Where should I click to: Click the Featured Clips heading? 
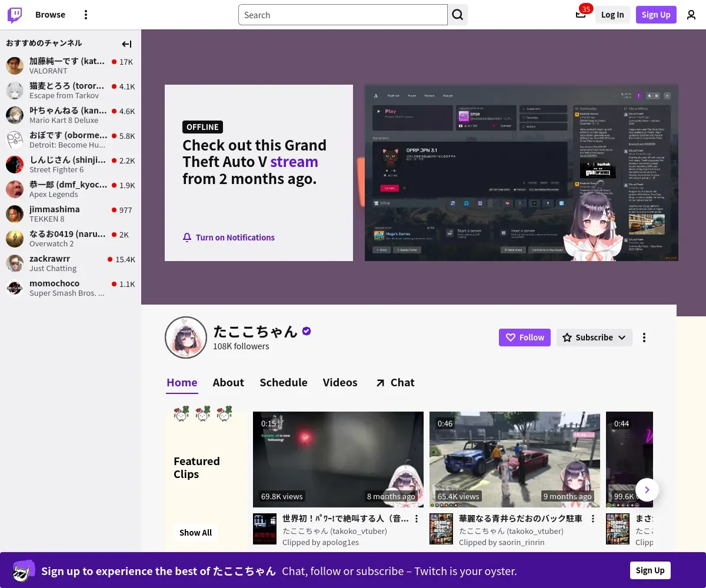[x=197, y=467]
